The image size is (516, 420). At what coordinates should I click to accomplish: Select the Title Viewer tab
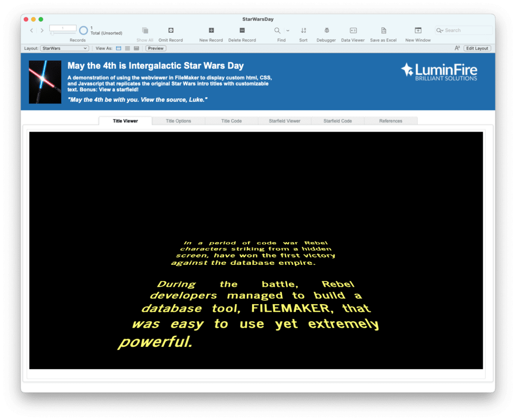[125, 121]
